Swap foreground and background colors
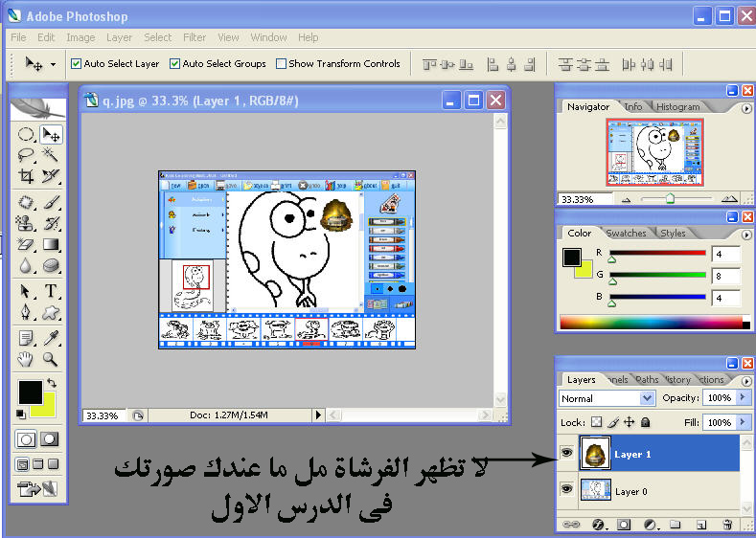756x538 pixels. pos(52,383)
